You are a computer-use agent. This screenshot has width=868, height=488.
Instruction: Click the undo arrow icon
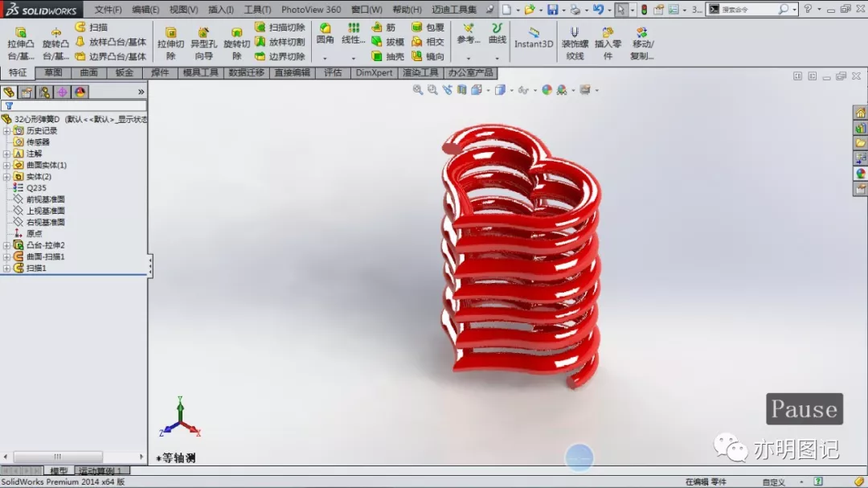598,10
